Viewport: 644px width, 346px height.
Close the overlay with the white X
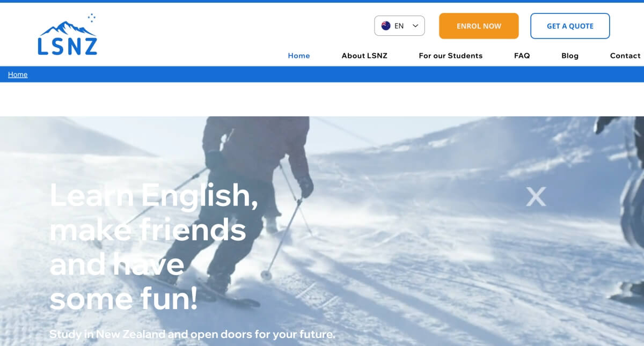[536, 197]
